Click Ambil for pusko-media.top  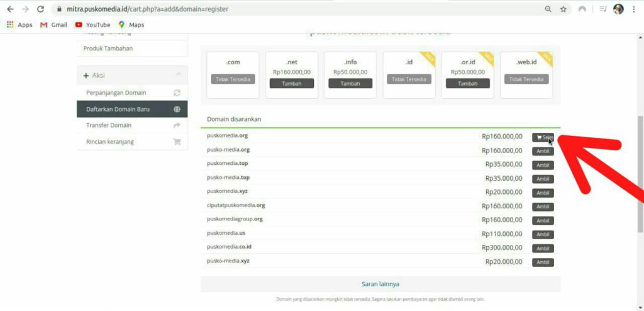[543, 179]
